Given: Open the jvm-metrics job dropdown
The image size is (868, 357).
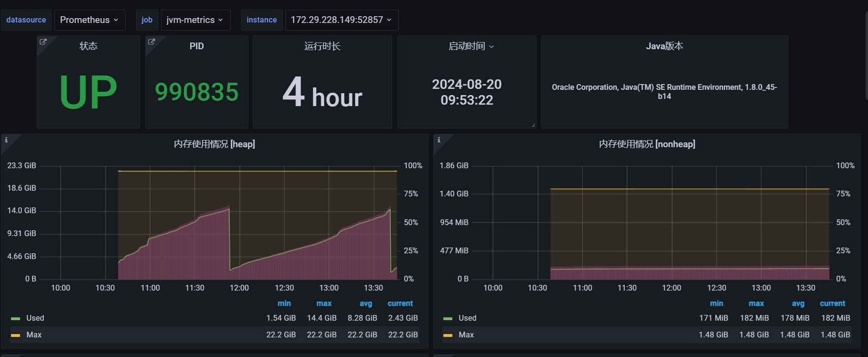Looking at the screenshot, I should point(195,20).
